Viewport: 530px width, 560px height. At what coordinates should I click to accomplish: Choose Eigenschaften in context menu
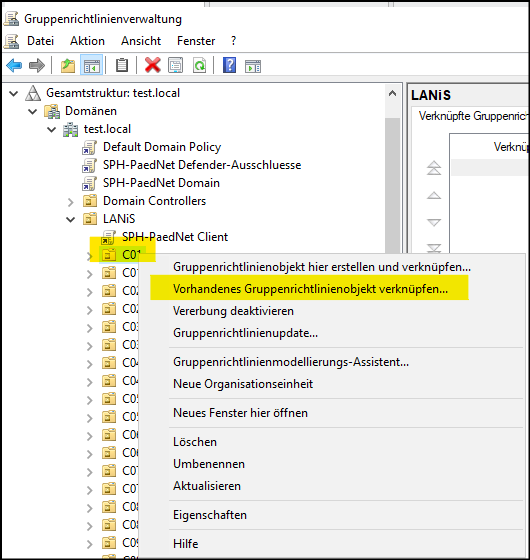(332, 515)
